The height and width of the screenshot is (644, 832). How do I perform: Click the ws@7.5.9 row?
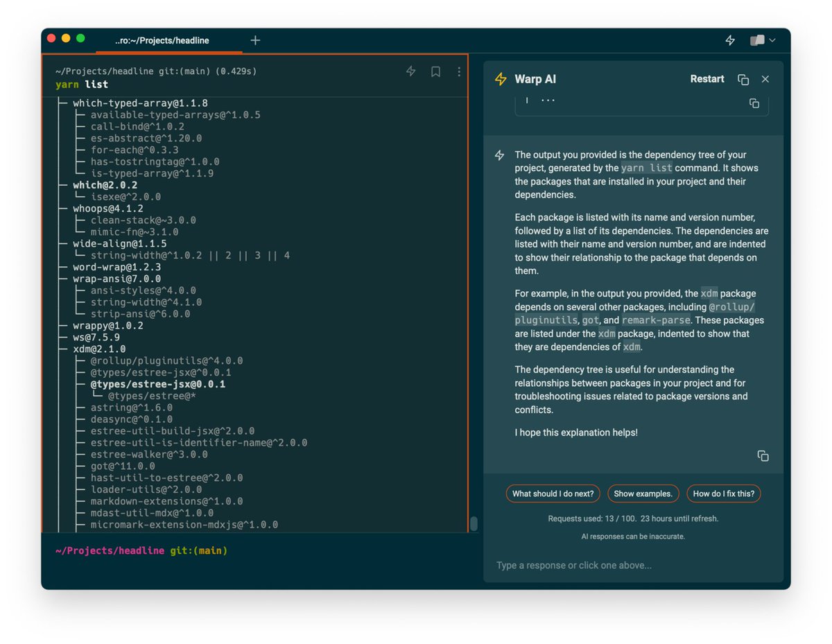(96, 338)
